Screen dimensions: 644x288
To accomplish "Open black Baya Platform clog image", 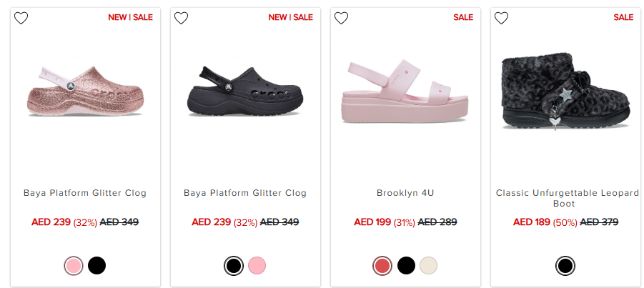I will (x=245, y=92).
